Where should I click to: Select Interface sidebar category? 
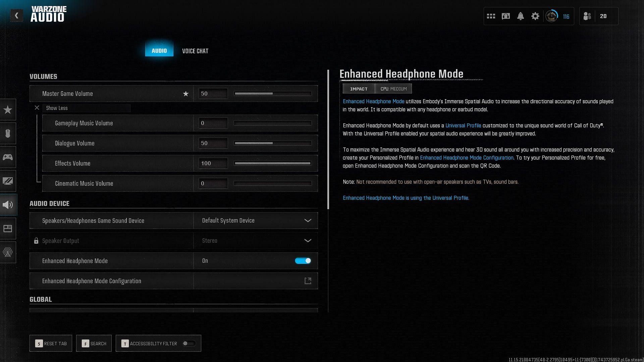(8, 229)
